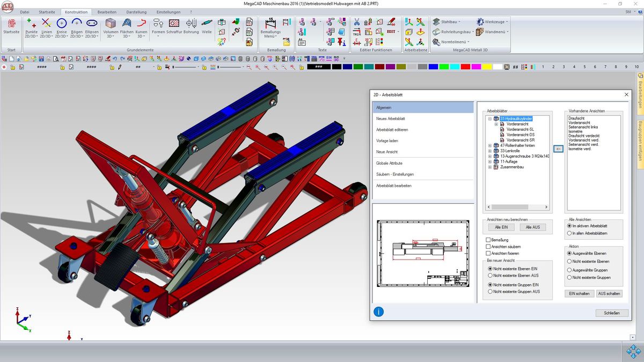Click the Kreise 2D/3D circle tool

coord(61,26)
